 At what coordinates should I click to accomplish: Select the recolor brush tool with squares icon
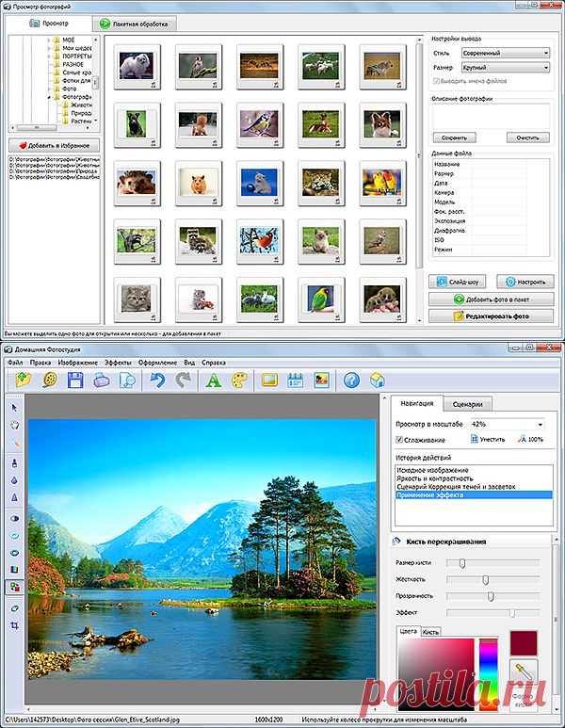tap(14, 587)
